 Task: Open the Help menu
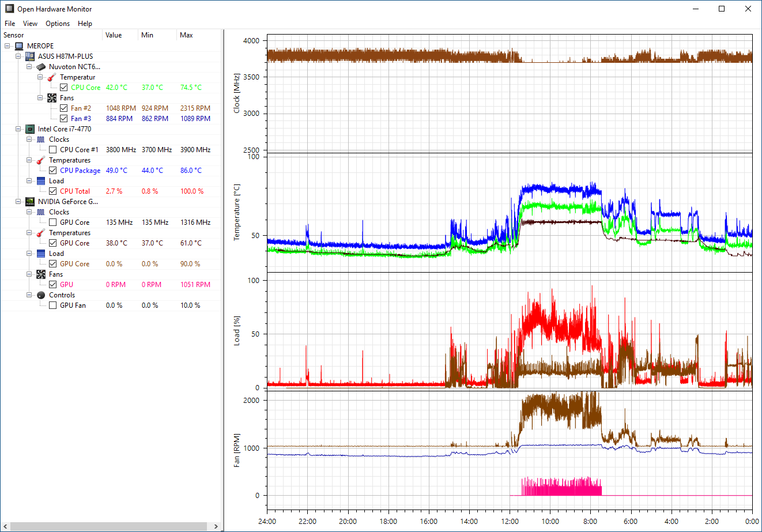point(85,24)
